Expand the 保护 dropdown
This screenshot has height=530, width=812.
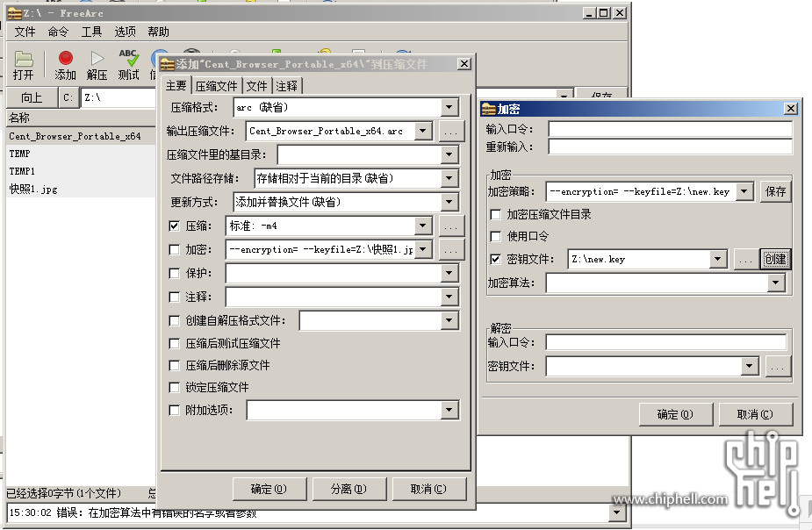tap(449, 273)
